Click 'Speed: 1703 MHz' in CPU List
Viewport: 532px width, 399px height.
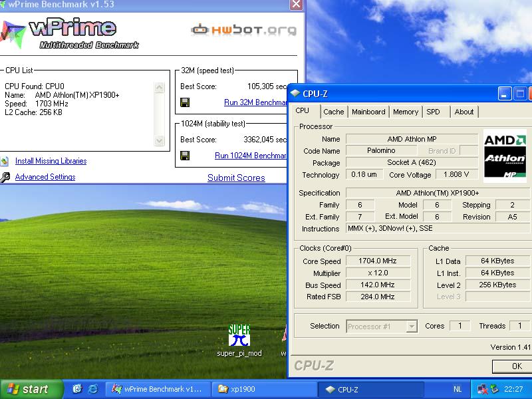37,104
